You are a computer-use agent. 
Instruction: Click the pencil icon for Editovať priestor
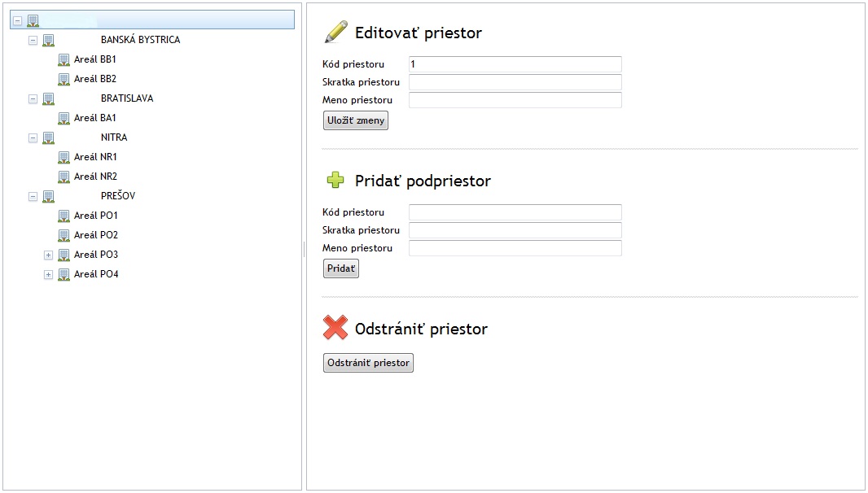[x=335, y=33]
